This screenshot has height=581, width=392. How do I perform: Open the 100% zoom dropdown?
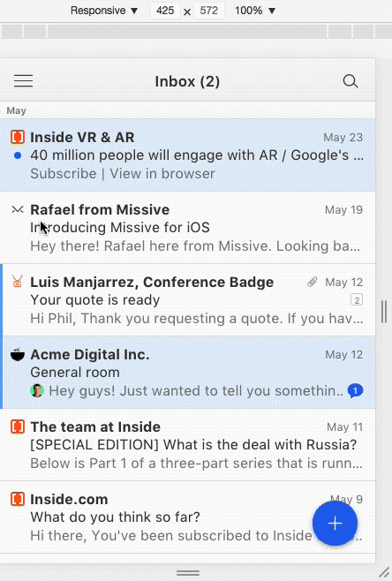[255, 11]
